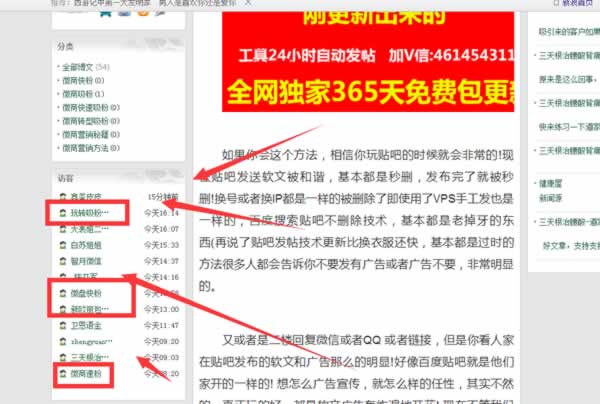Click avatar icon next to 白苏姐姐
The height and width of the screenshot is (404, 600).
[63, 245]
